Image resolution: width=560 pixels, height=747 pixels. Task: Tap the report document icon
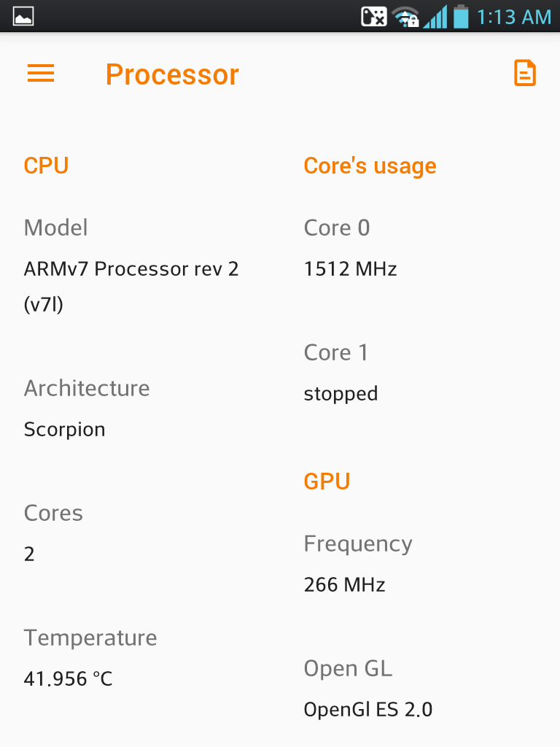tap(525, 74)
